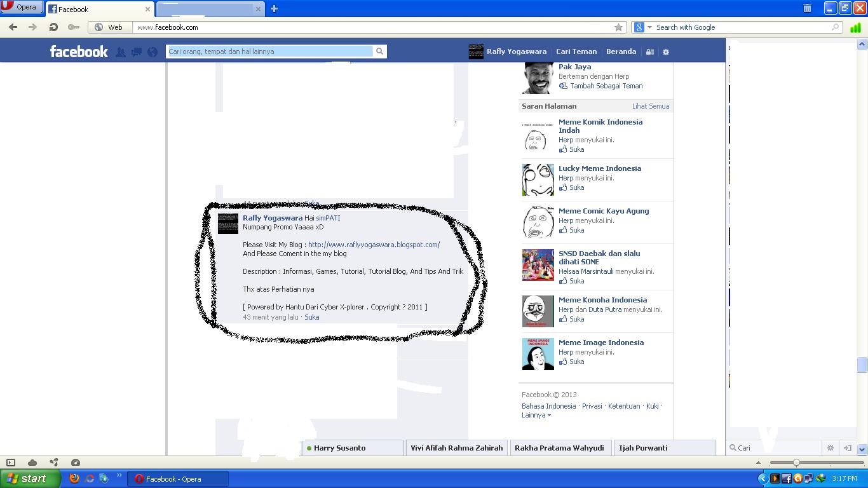Reload the page

53,27
